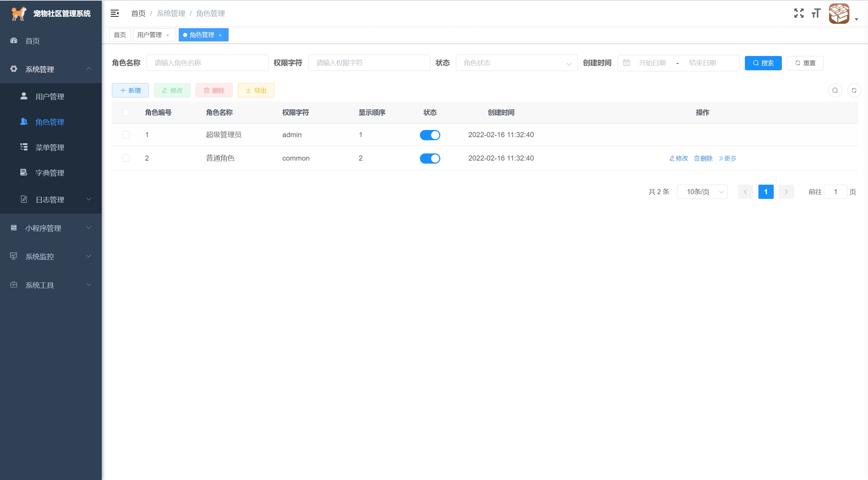Screen dimensions: 868x480
Task: Toggle fullscreen mode icon
Action: coord(799,13)
